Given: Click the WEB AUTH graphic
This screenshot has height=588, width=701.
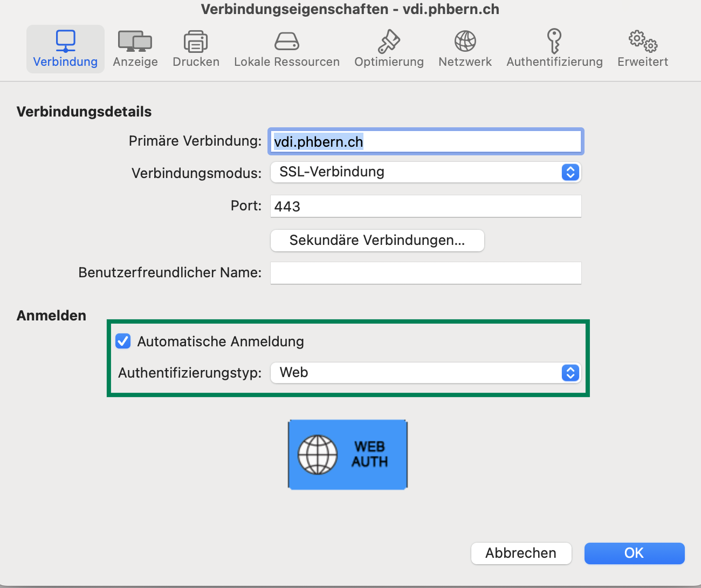Looking at the screenshot, I should pos(347,454).
